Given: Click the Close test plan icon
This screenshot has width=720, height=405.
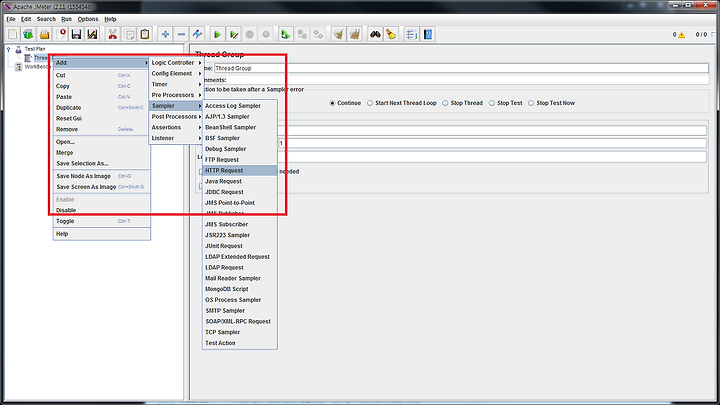Looking at the screenshot, I should point(61,34).
